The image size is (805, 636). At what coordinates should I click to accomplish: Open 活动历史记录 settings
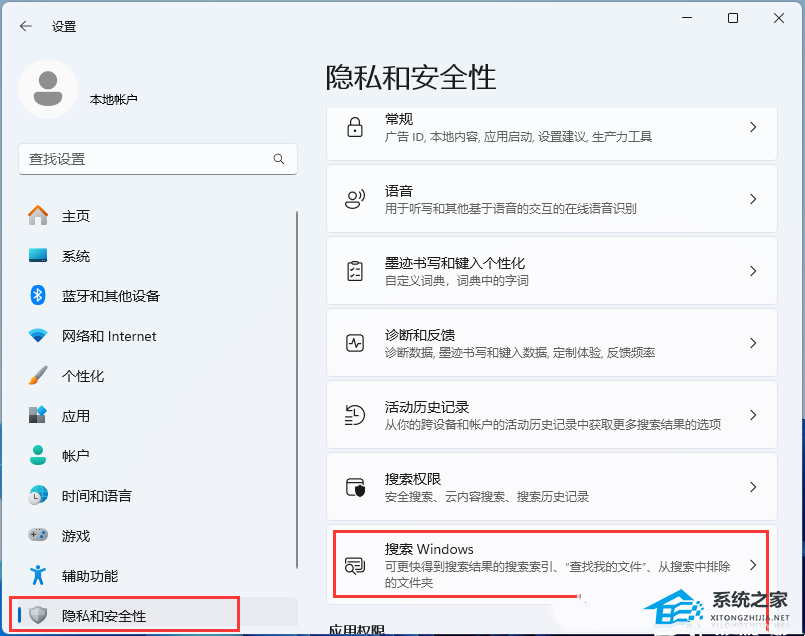pyautogui.click(x=551, y=414)
